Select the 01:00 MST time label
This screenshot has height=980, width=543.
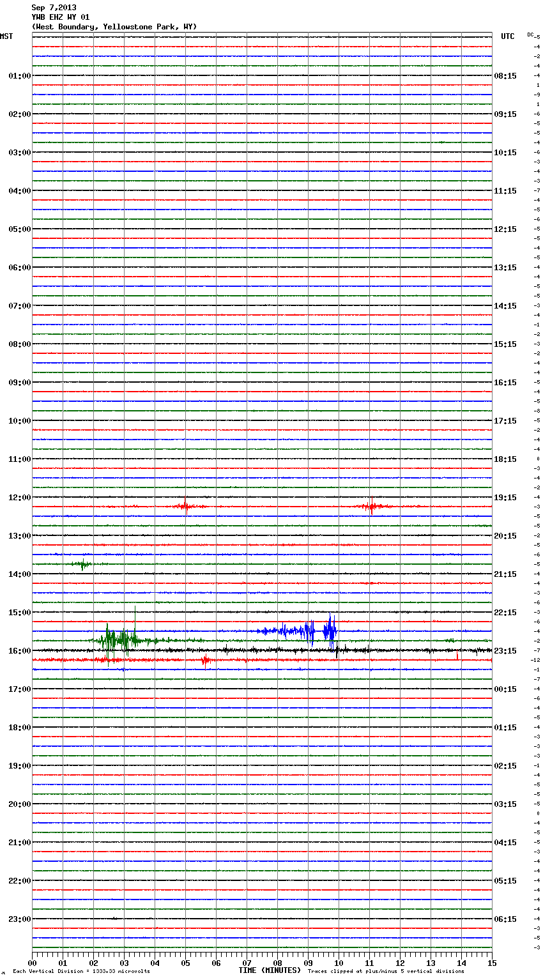tap(20, 75)
